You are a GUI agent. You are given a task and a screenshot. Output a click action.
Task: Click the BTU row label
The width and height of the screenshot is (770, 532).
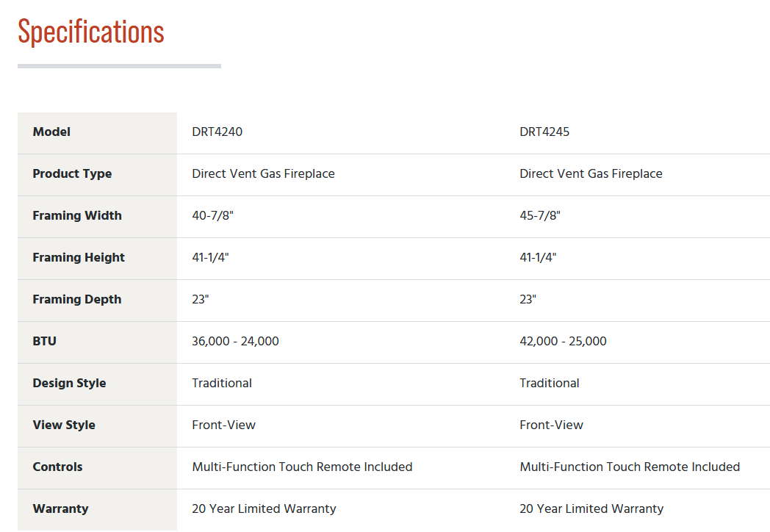[45, 341]
